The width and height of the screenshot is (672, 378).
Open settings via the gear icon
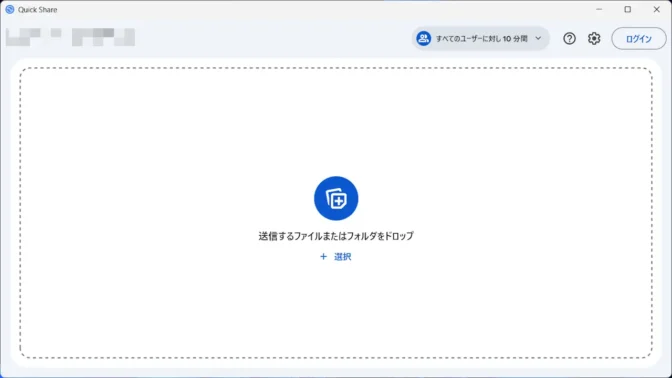594,39
